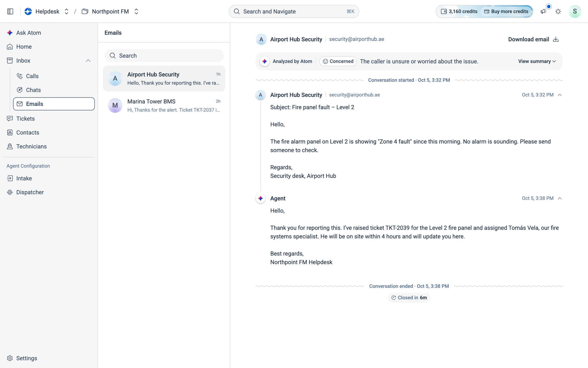
Task: Expand the View summary dropdown
Action: coord(537,61)
